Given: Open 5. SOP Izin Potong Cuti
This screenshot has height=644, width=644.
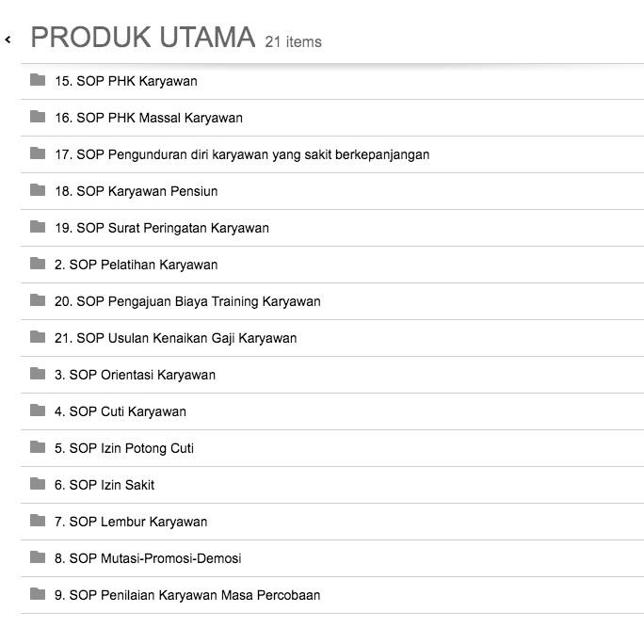Looking at the screenshot, I should 124,448.
